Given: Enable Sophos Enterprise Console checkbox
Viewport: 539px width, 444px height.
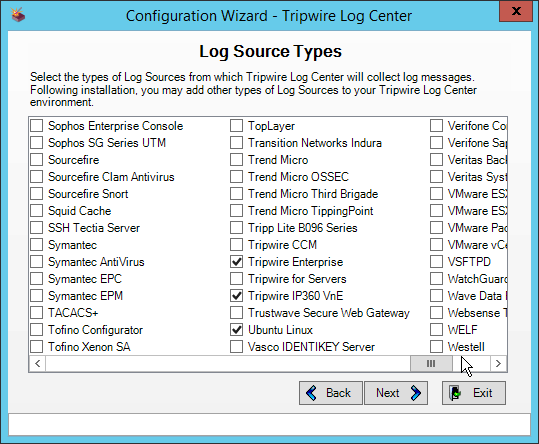Looking at the screenshot, I should [x=36, y=126].
